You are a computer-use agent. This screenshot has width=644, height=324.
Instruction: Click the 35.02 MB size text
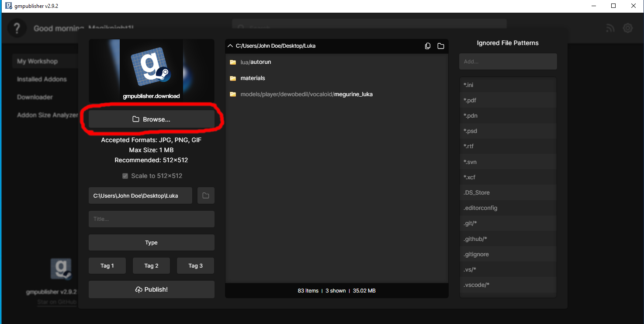[x=364, y=291]
